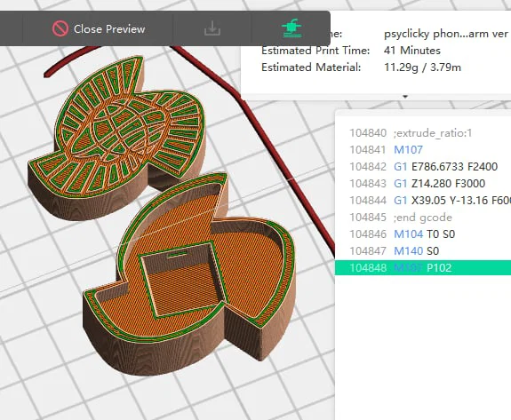Click highlighted gcode line 104848 P102
The image size is (511, 420).
[x=423, y=268]
